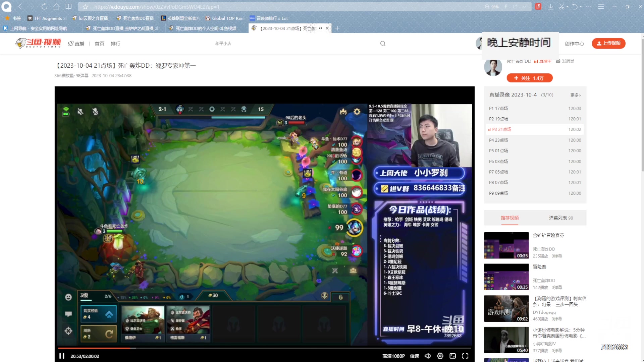The image size is (644, 362).
Task: Bookmark the page with the star icon
Action: (x=85, y=7)
